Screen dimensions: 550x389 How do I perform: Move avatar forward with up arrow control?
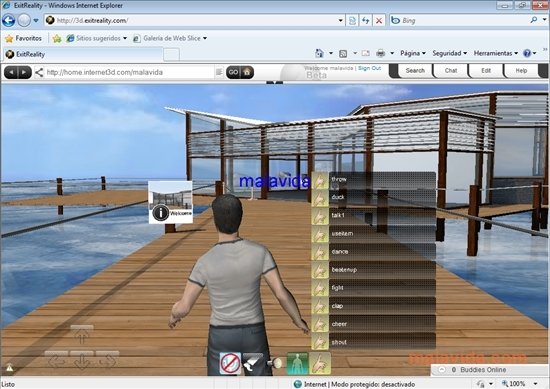[82, 336]
